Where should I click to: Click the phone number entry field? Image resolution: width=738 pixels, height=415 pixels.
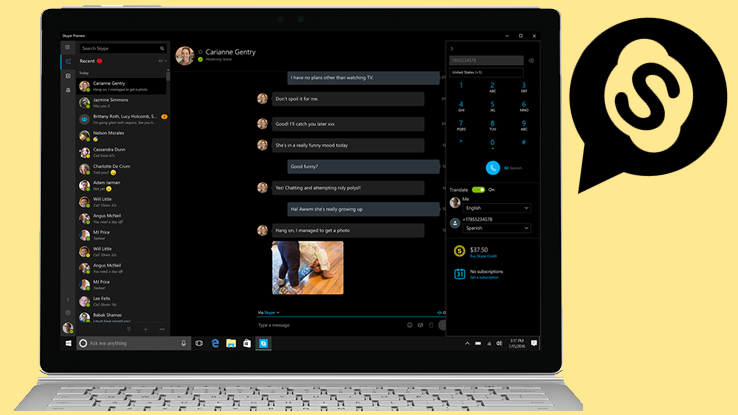pos(486,60)
